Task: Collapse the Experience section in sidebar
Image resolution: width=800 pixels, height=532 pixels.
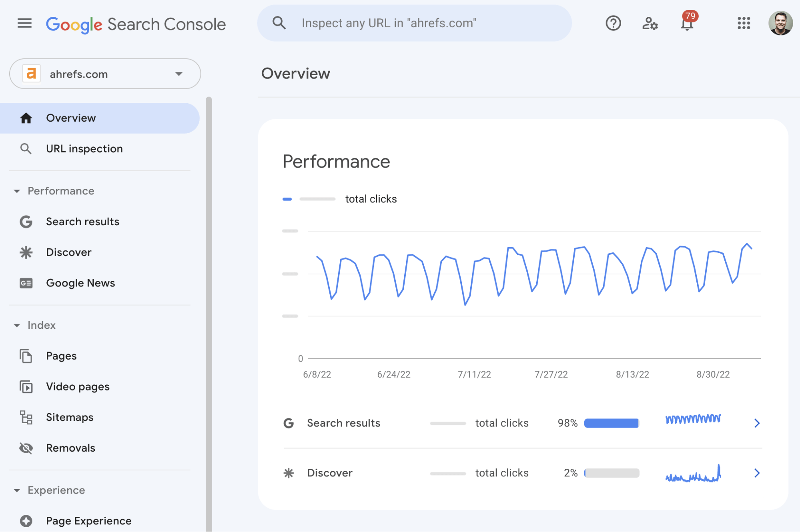Action: [x=16, y=490]
